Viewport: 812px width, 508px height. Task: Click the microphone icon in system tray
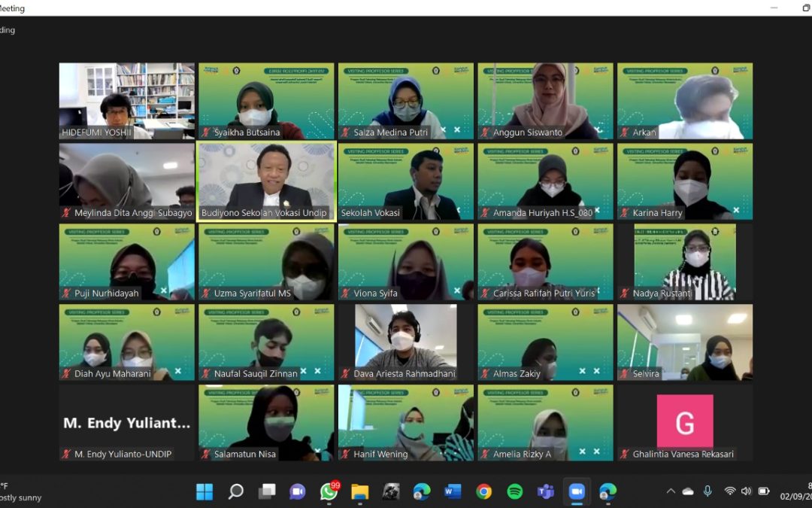pyautogui.click(x=707, y=491)
